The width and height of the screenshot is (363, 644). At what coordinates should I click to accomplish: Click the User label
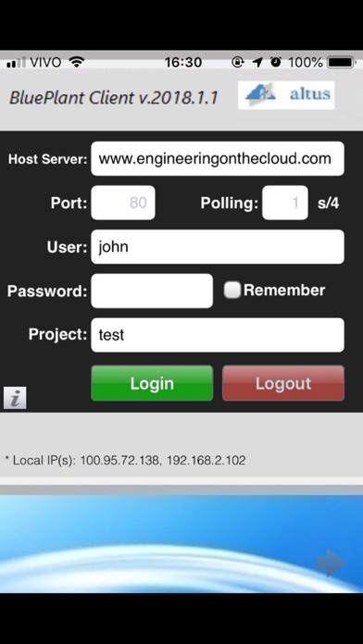click(67, 247)
